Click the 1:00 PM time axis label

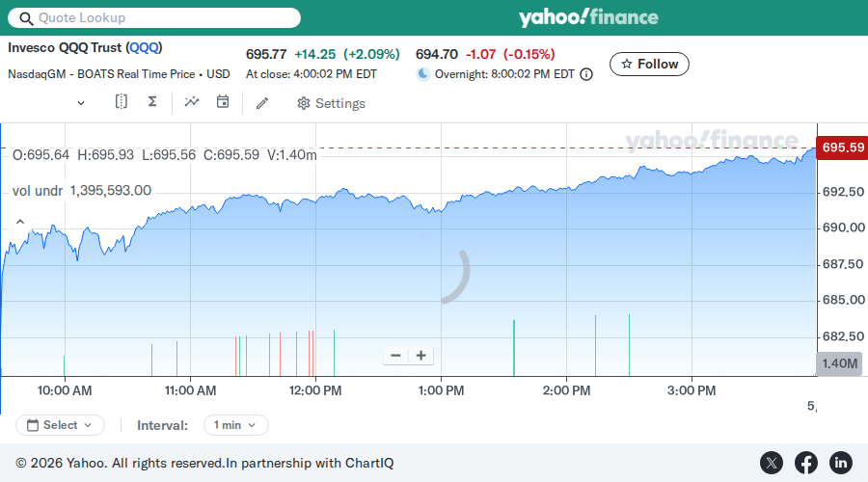[x=441, y=390]
